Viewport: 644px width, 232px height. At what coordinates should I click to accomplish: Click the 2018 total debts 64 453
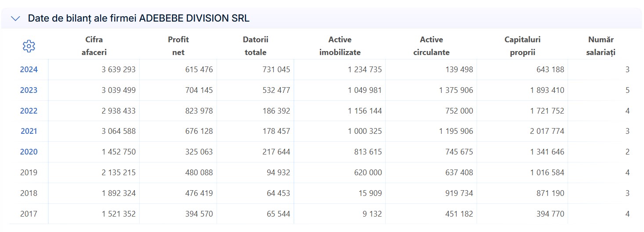click(x=279, y=193)
